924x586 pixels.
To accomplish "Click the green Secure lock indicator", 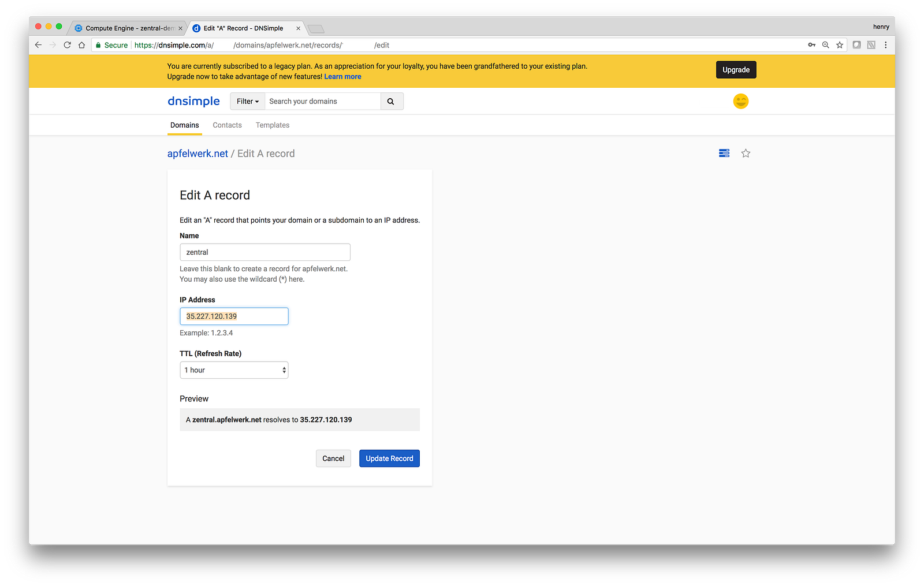I will tap(111, 45).
